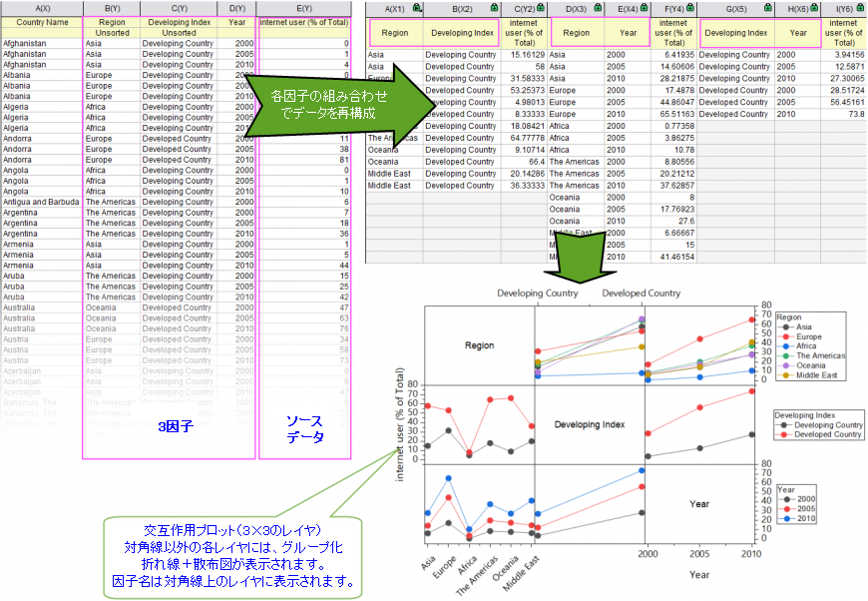Screen dimensions: 868x601
Task: Click lock icon on column D(X3) header
Action: 598,8
